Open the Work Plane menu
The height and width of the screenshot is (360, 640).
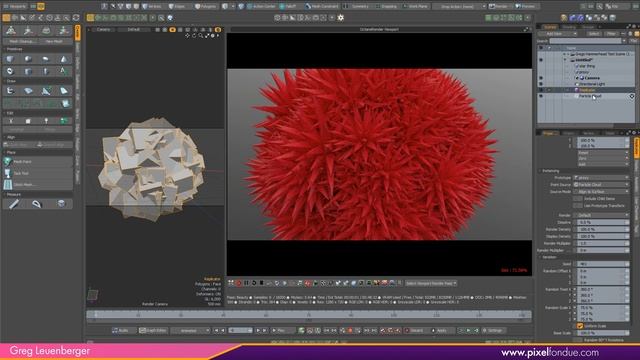pyautogui.click(x=415, y=7)
